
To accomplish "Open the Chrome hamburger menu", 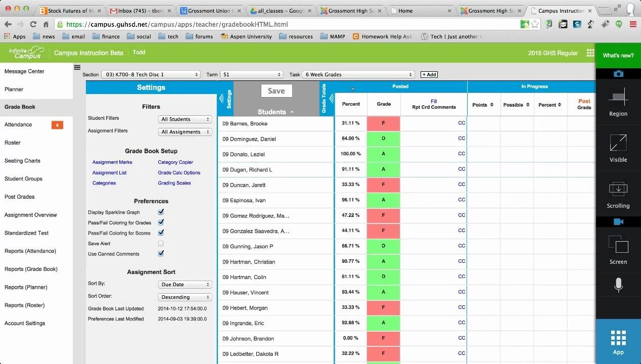I will [633, 24].
